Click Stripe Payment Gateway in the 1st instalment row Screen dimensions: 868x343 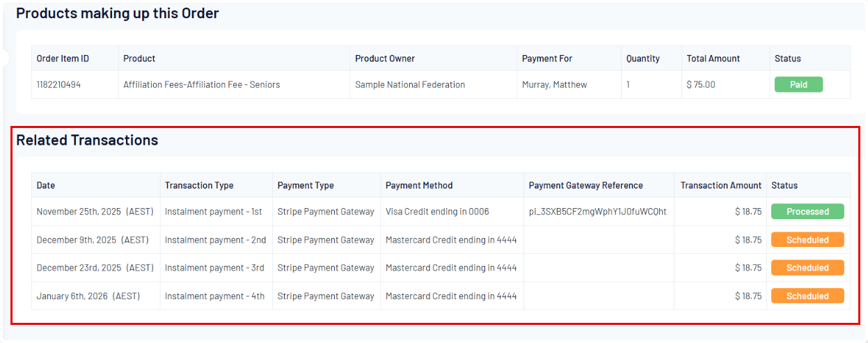pyautogui.click(x=326, y=212)
